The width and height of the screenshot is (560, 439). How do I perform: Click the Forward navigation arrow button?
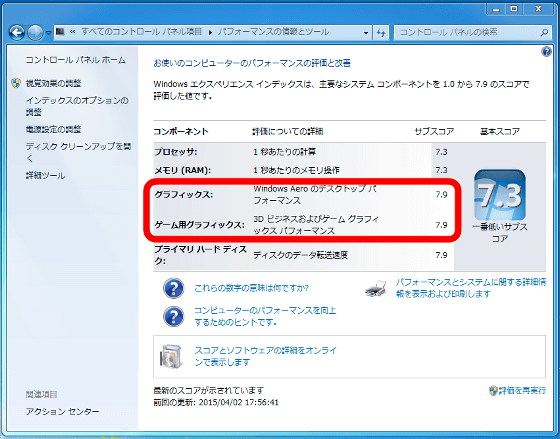tap(35, 33)
